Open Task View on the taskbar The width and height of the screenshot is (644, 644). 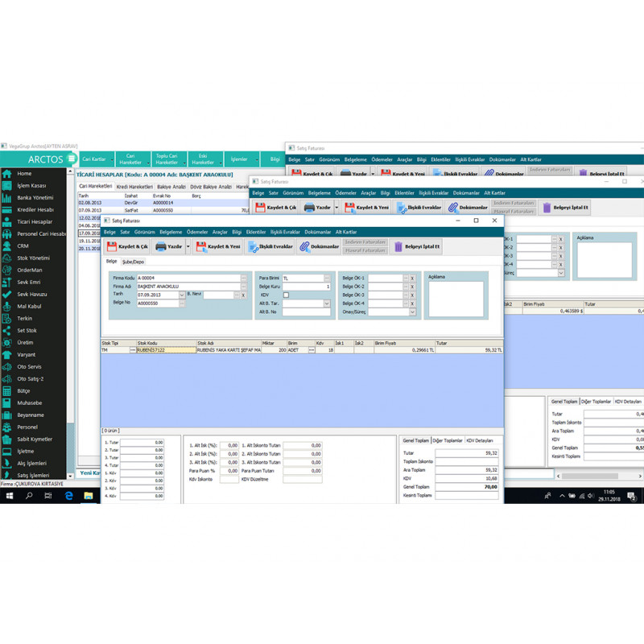48,496
